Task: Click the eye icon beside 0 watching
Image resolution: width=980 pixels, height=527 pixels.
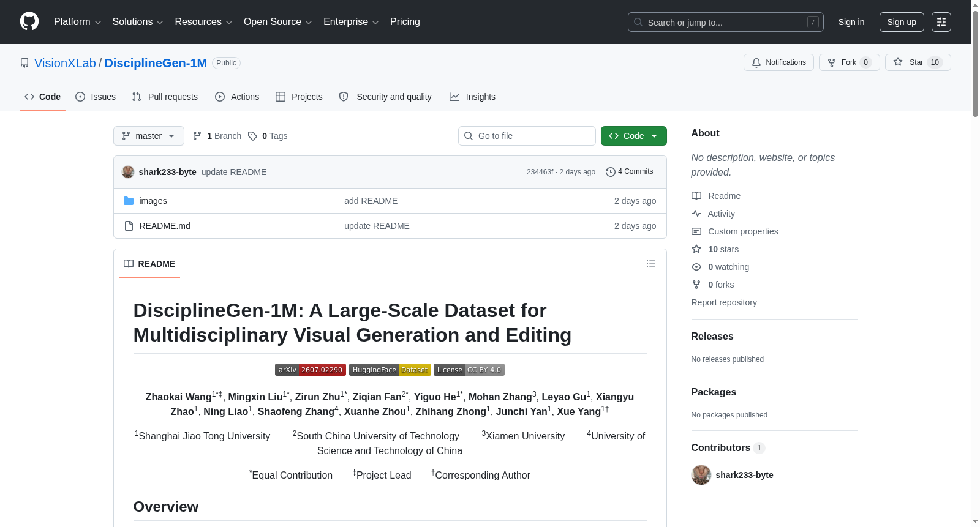Action: [x=696, y=267]
